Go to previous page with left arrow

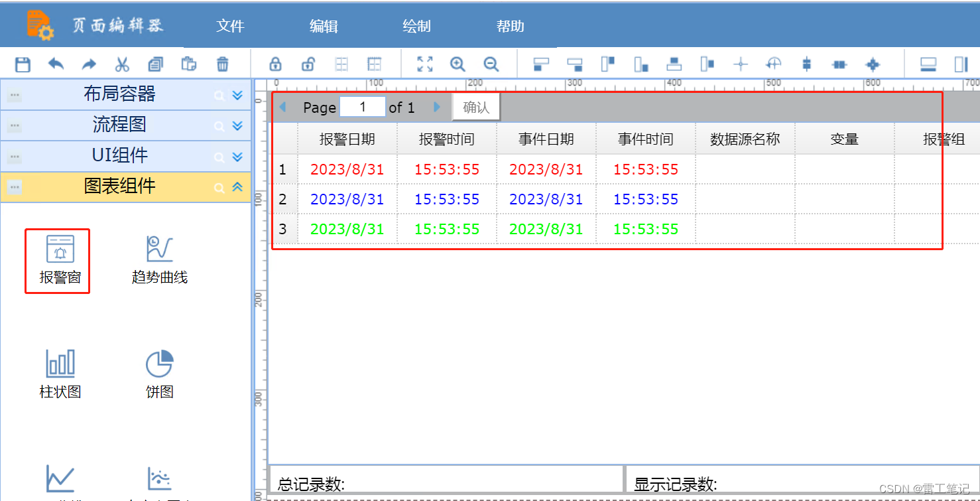(x=283, y=107)
